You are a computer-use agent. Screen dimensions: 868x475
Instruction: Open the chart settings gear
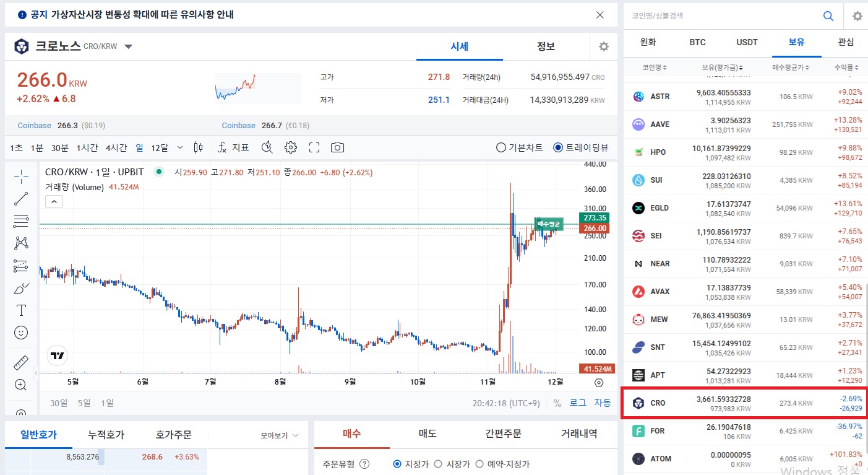click(x=291, y=147)
